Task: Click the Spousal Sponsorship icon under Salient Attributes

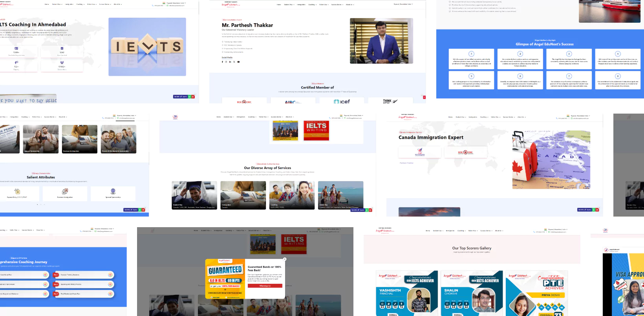Action: (x=113, y=191)
